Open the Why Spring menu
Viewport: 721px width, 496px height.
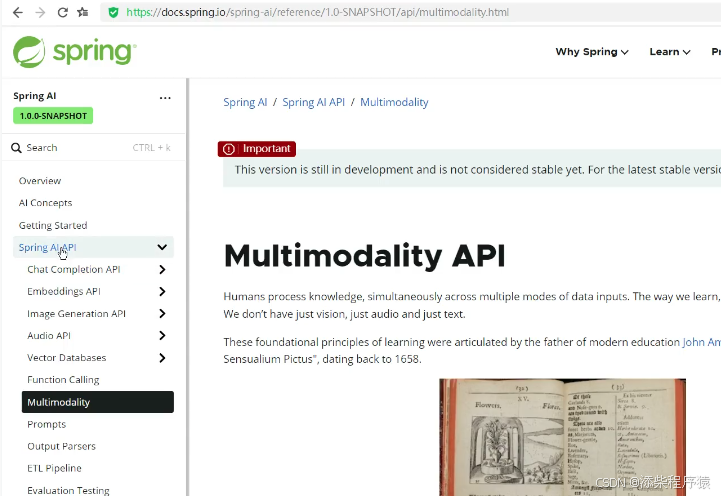coord(592,52)
